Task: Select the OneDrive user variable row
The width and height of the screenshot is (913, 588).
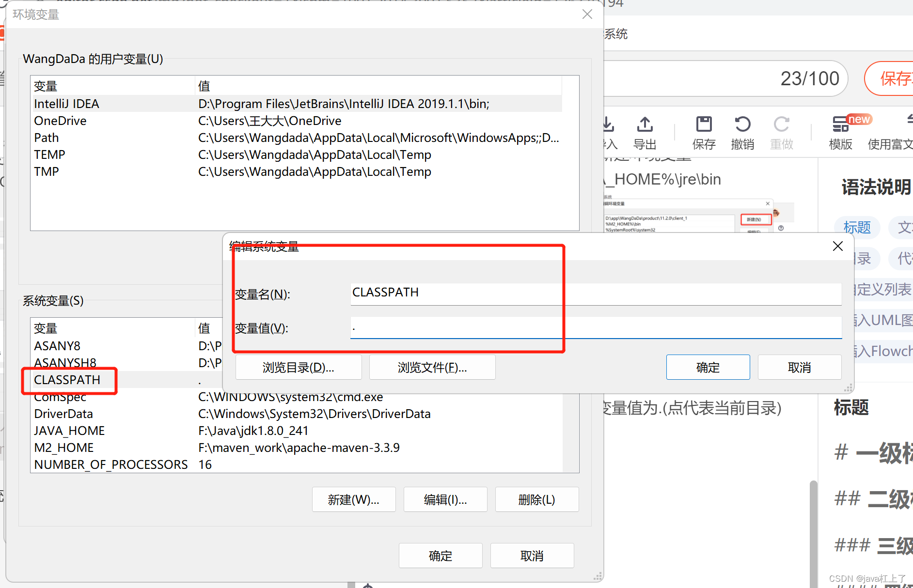Action: (297, 121)
